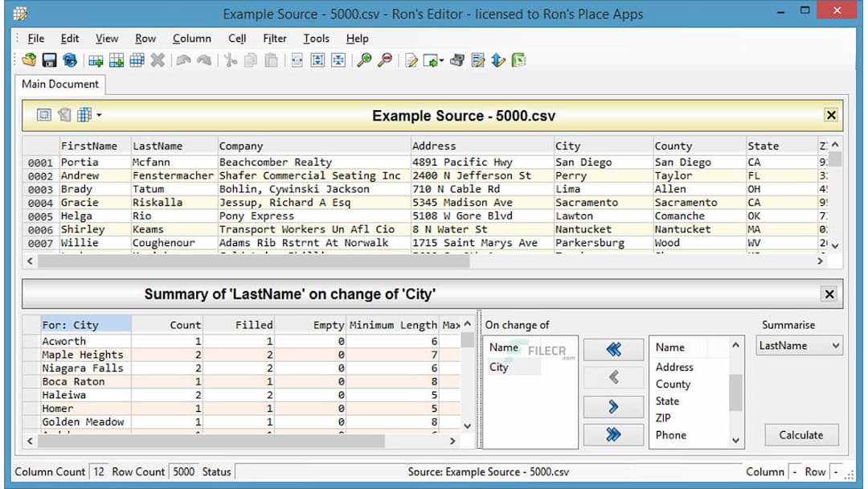Image resolution: width=868 pixels, height=489 pixels.
Task: Open the Filter menu
Action: 275,38
